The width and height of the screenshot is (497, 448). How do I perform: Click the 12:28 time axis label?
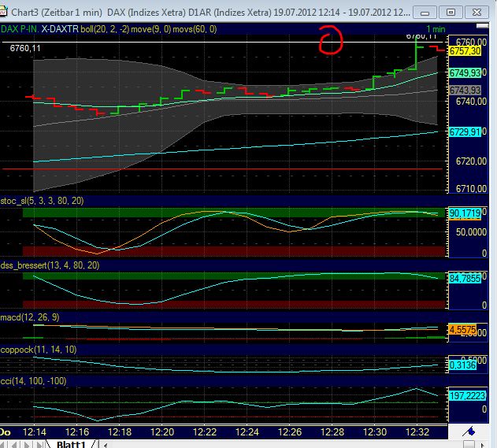pyautogui.click(x=332, y=431)
